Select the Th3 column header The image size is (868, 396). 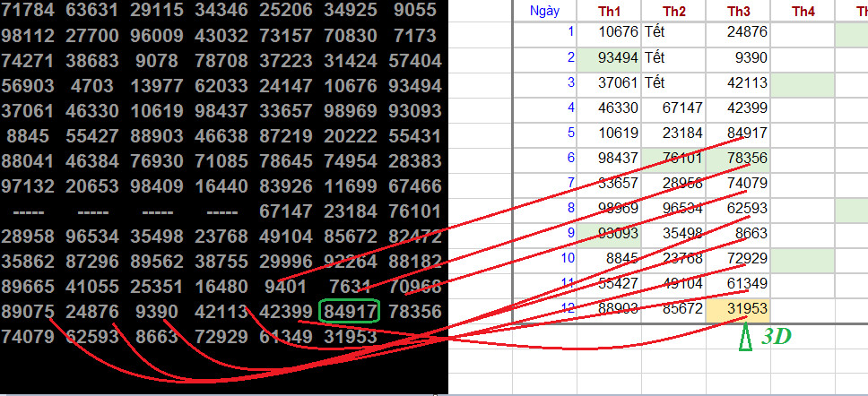739,11
